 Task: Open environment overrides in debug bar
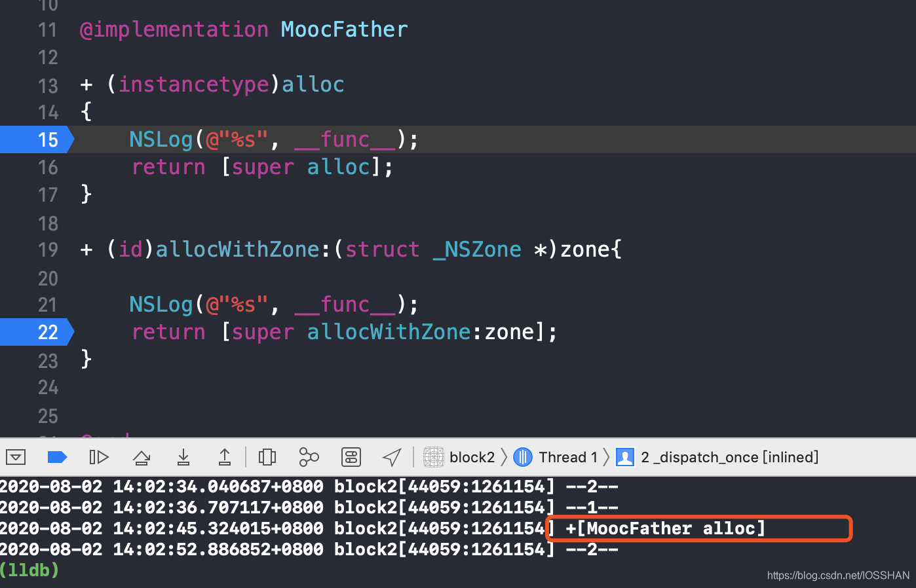pyautogui.click(x=351, y=457)
